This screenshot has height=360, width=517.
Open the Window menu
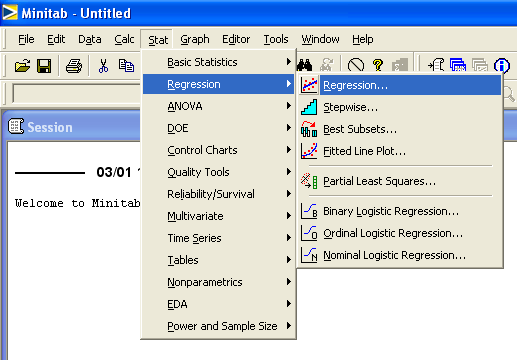320,39
